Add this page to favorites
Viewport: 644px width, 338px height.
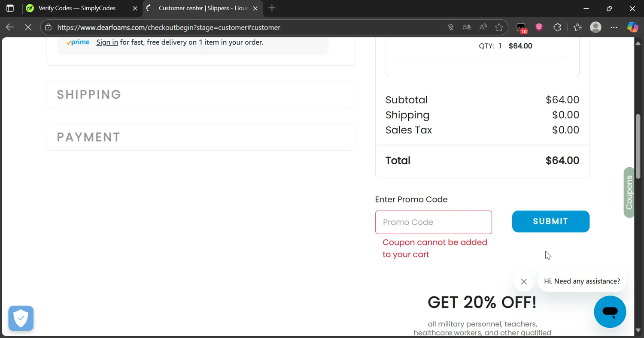click(499, 27)
